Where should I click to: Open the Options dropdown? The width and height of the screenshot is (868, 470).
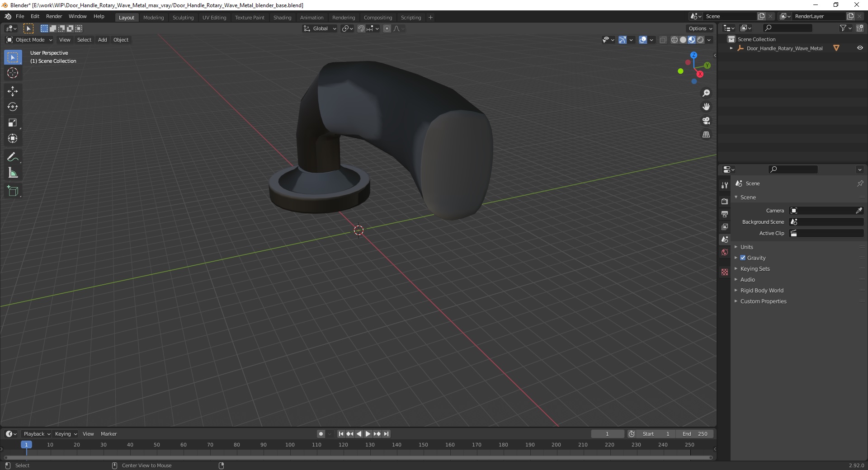[x=700, y=28]
